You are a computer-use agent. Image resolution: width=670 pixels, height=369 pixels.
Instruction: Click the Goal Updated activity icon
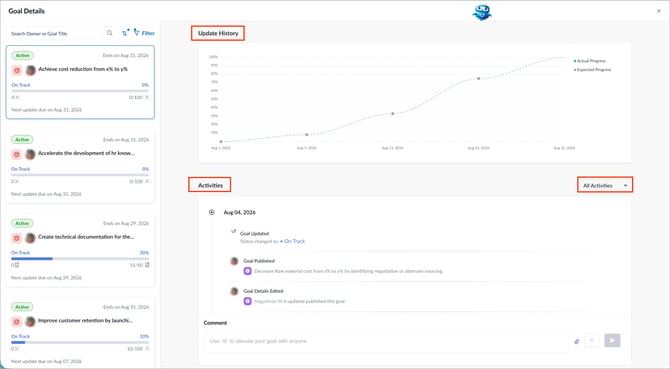pyautogui.click(x=233, y=231)
